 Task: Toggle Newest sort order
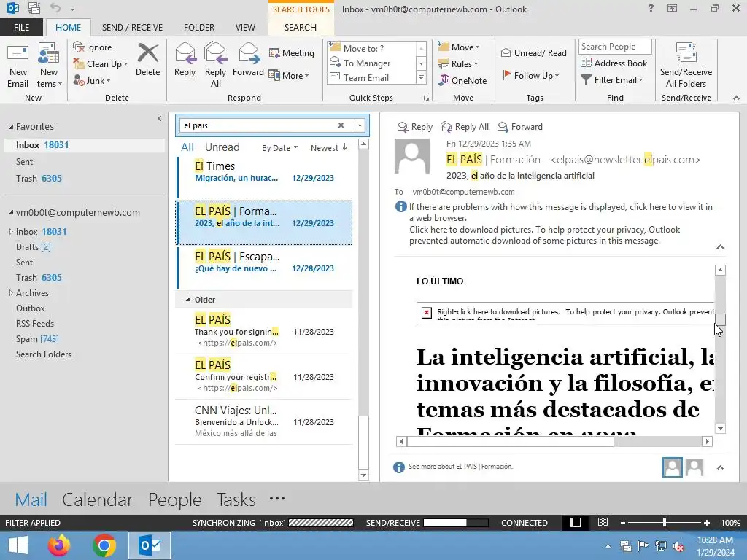coord(329,147)
